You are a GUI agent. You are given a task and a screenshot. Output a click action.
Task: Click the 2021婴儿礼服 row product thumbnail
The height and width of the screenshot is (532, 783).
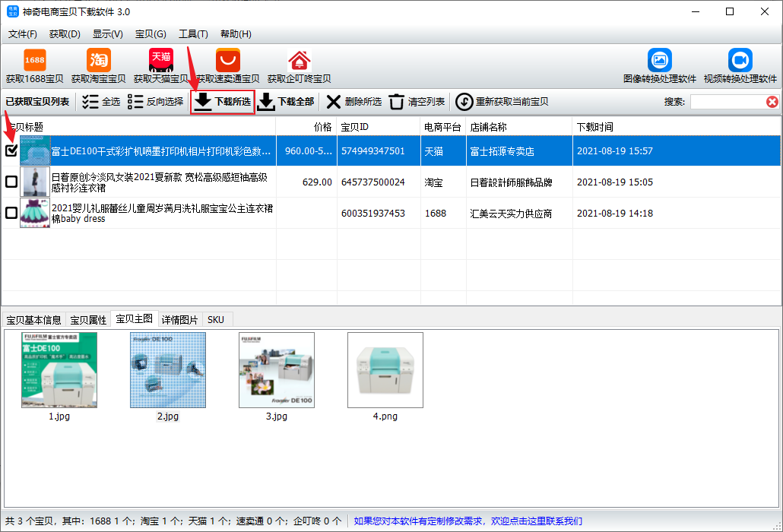point(35,213)
